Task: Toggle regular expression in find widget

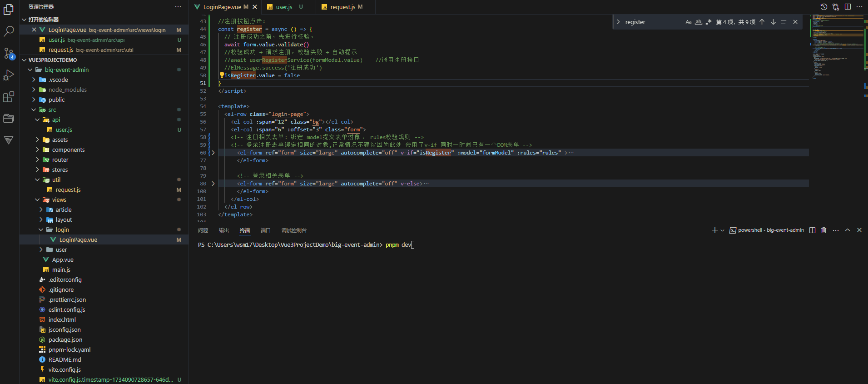Action: pyautogui.click(x=709, y=22)
